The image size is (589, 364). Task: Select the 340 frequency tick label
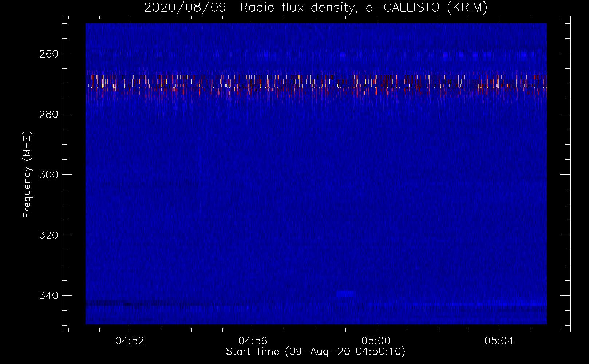49,296
